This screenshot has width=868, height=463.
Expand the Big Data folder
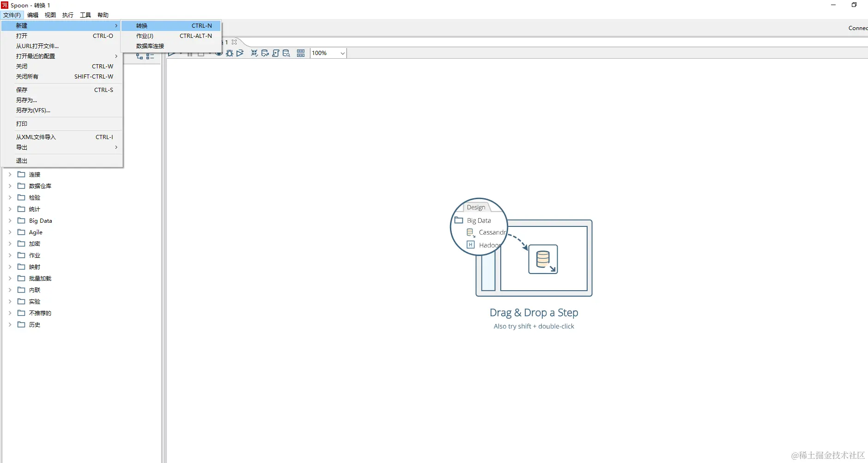(x=10, y=221)
